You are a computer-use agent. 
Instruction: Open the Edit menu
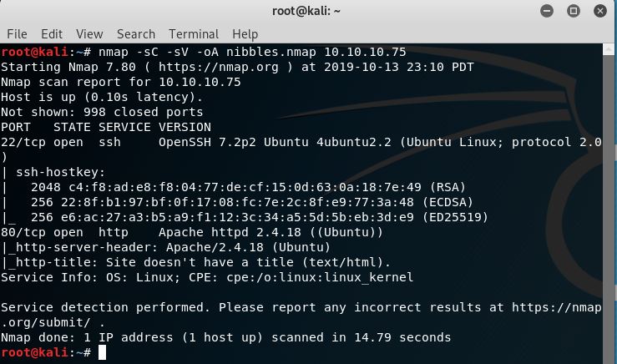52,34
